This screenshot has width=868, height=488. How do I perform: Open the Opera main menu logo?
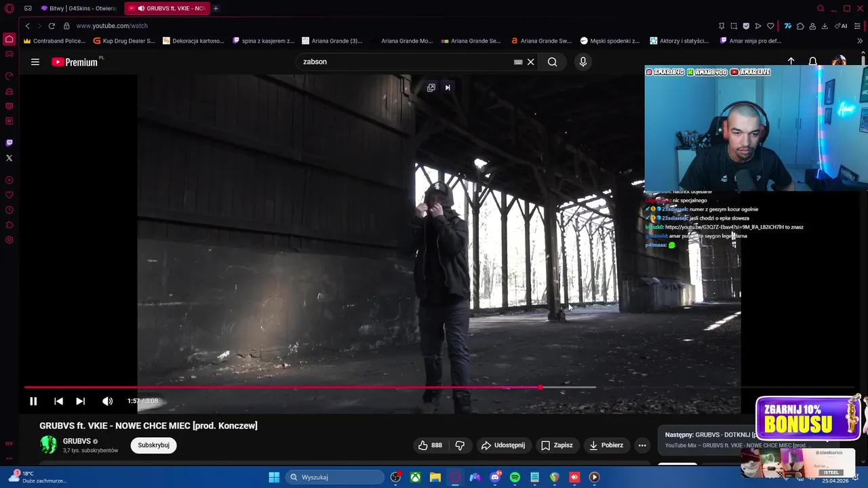pyautogui.click(x=9, y=8)
